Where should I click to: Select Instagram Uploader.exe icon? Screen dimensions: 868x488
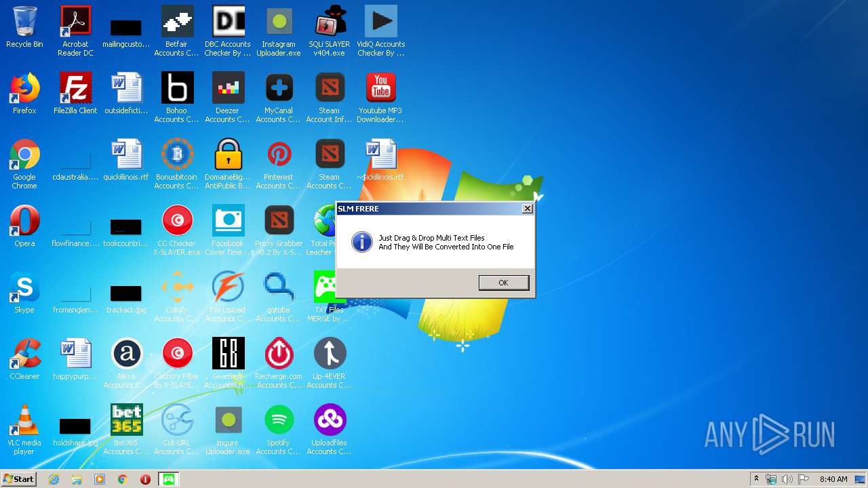pyautogui.click(x=279, y=31)
